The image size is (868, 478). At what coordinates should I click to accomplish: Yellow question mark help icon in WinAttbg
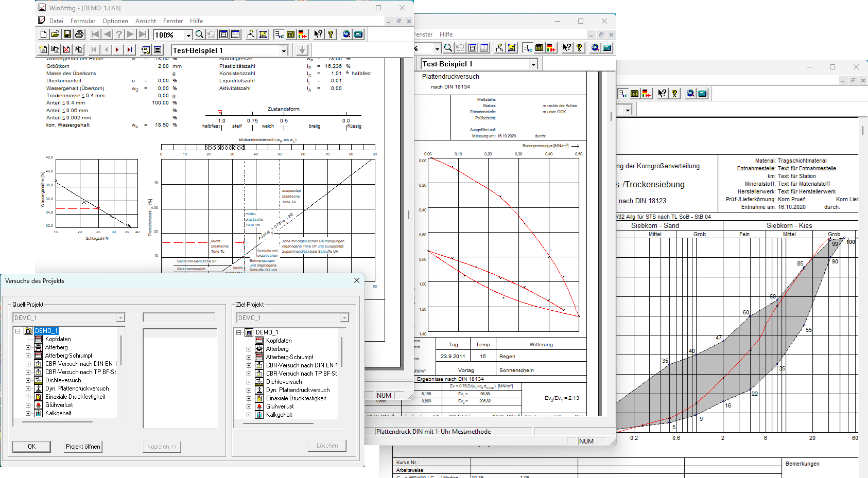331,34
